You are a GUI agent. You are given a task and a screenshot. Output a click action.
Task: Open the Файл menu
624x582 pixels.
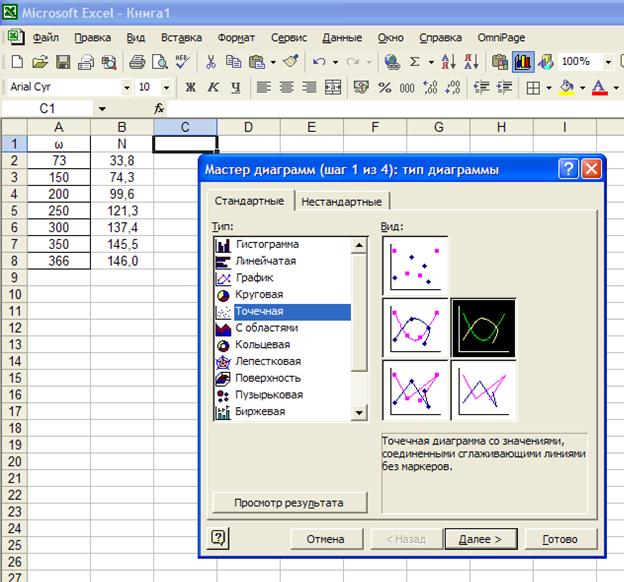(x=46, y=38)
